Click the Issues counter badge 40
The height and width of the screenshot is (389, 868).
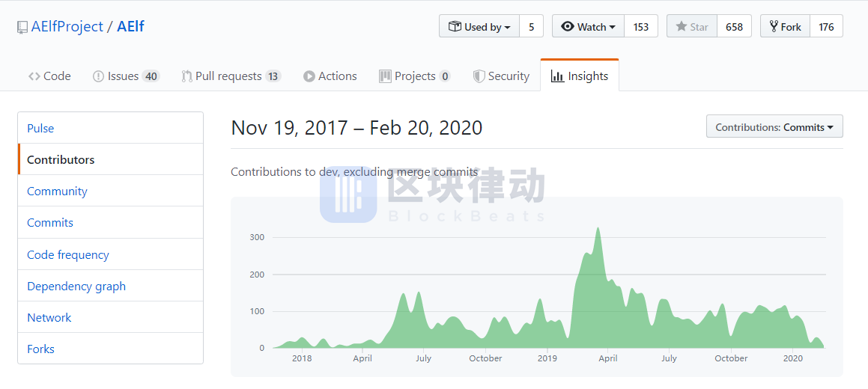151,76
